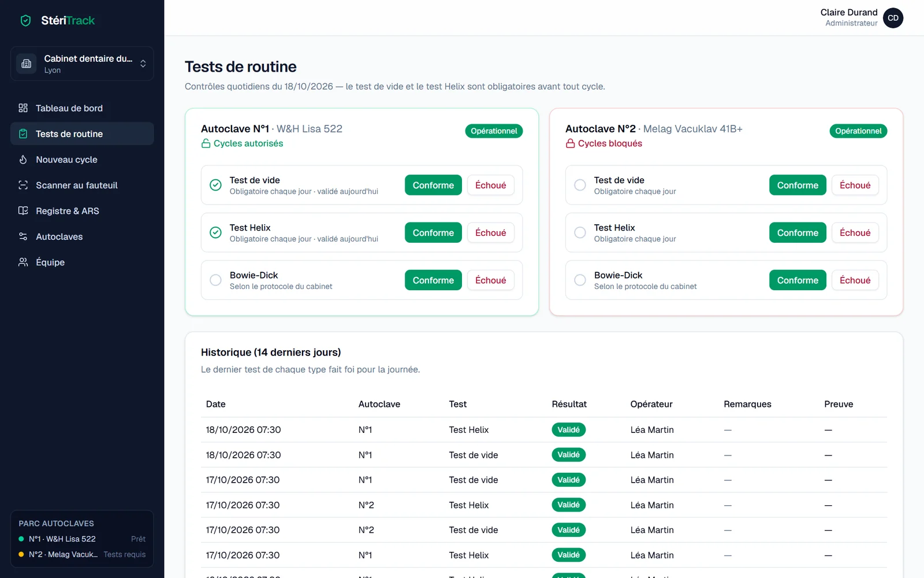Mark Autoclave N°2 Test Helix Conforme
This screenshot has height=578, width=924.
tap(798, 232)
